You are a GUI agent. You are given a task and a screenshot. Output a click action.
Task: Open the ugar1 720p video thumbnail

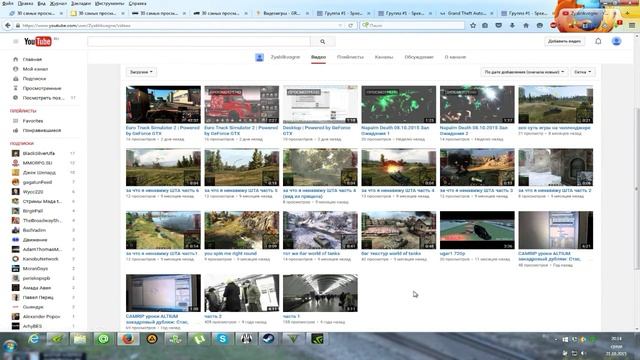(x=477, y=230)
